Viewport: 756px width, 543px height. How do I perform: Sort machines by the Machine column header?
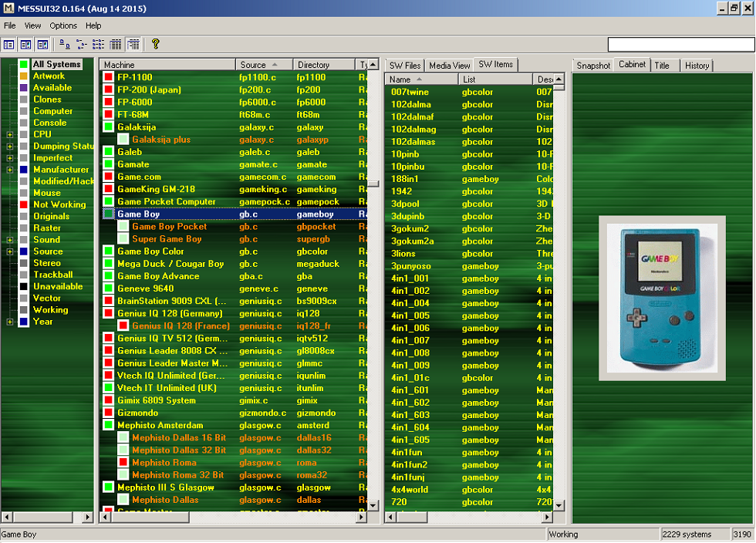click(x=167, y=65)
